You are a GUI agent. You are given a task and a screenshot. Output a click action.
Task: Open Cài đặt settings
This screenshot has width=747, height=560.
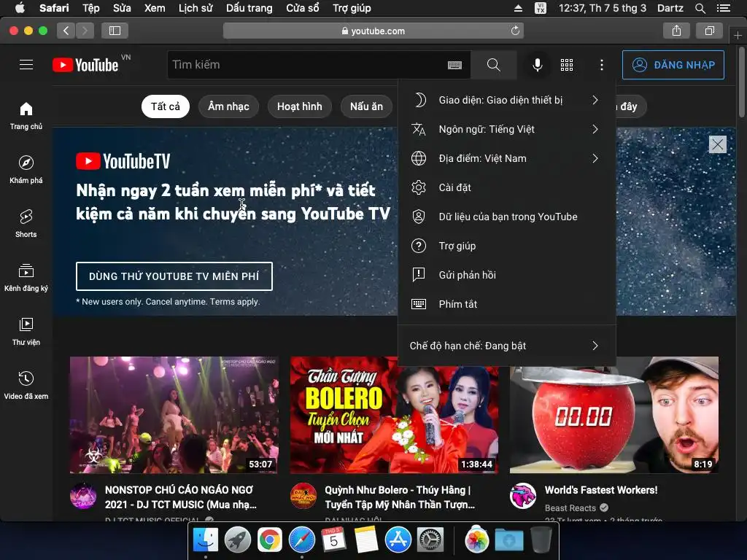coord(507,187)
